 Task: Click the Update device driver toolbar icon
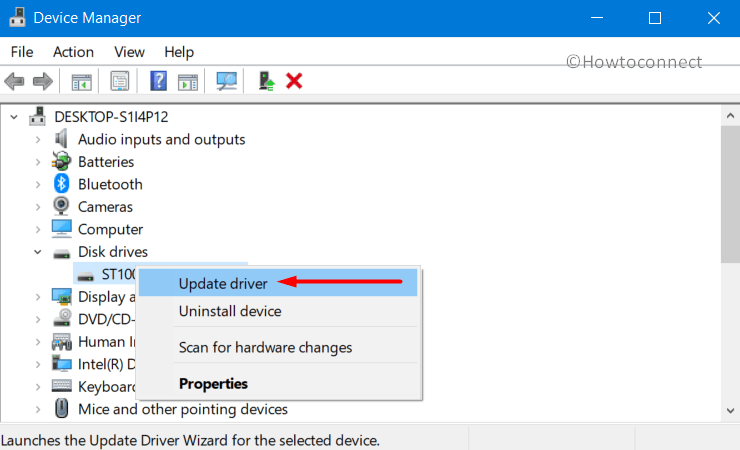[266, 81]
